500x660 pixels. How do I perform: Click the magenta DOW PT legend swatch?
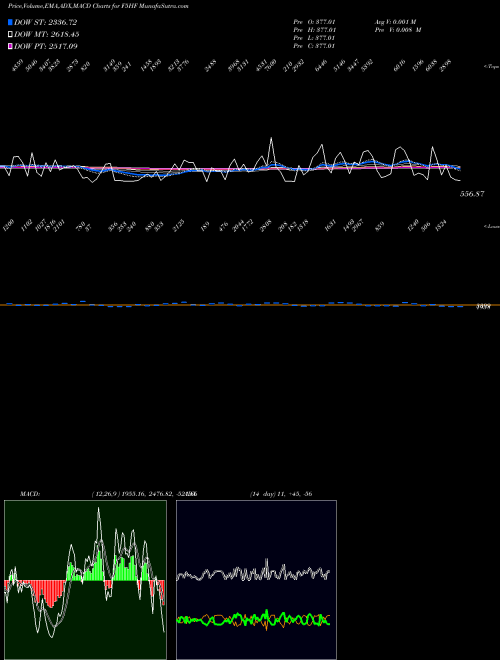click(x=11, y=46)
